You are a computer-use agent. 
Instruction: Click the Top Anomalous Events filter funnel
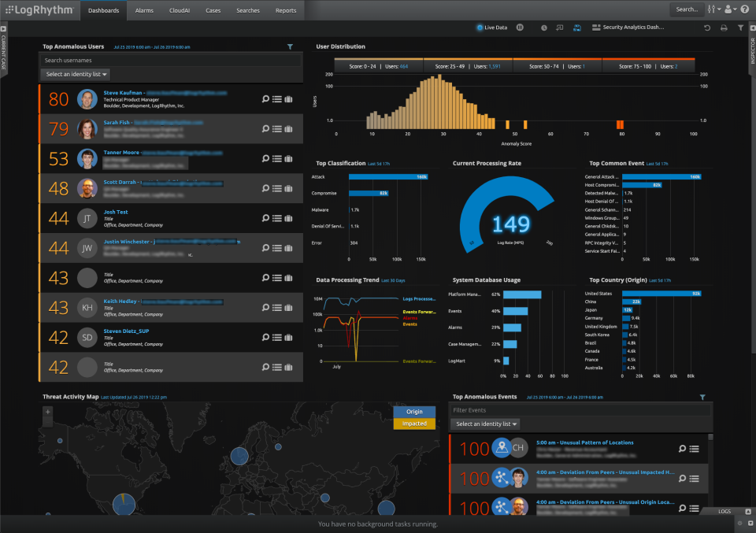(x=702, y=397)
